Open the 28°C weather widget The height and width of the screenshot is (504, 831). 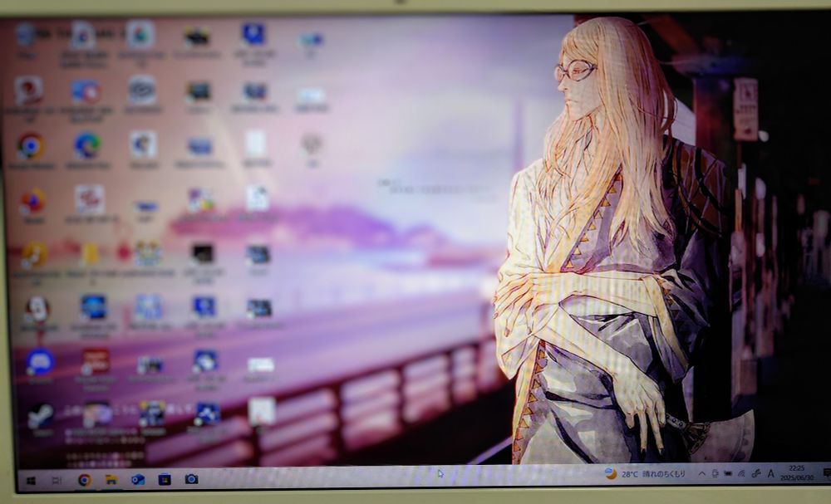pos(646,474)
